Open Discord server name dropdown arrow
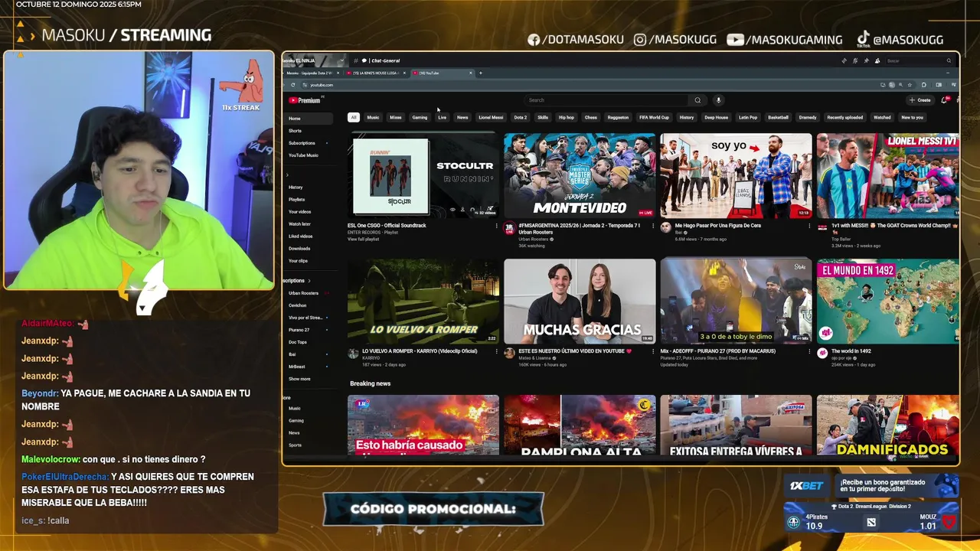 (x=342, y=60)
